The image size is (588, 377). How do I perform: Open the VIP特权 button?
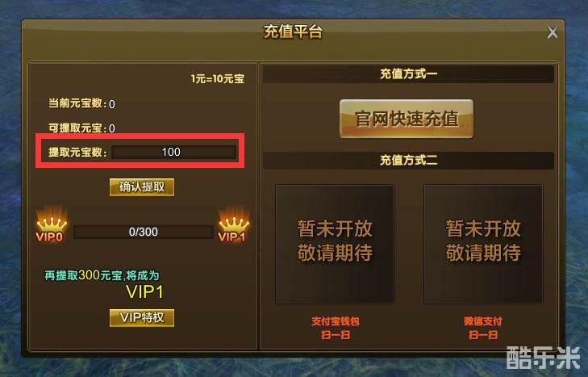point(142,318)
